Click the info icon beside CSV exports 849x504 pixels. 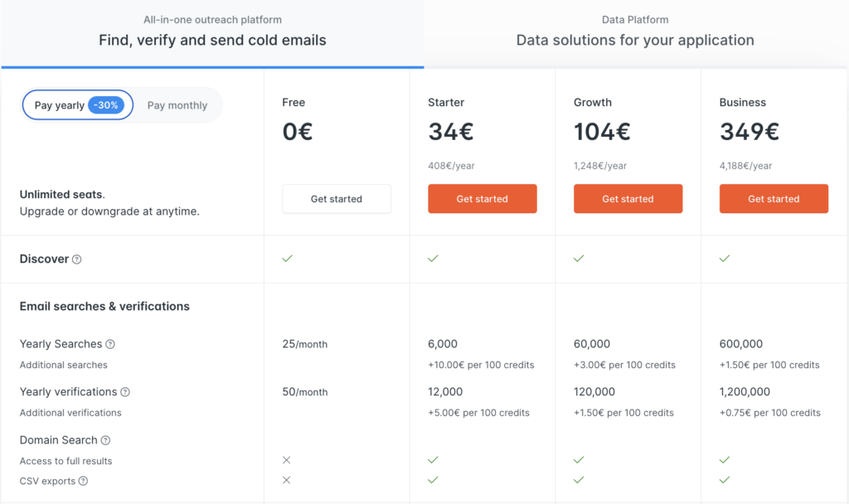pyautogui.click(x=83, y=481)
